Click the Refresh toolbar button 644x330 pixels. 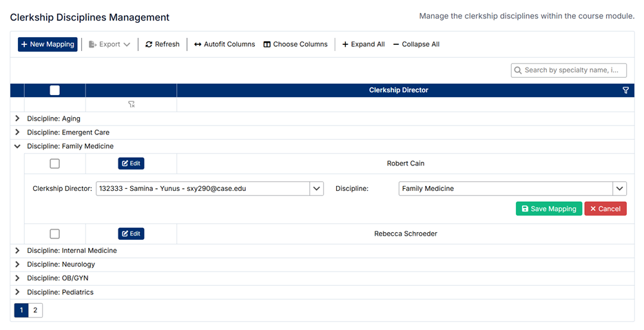click(x=163, y=45)
